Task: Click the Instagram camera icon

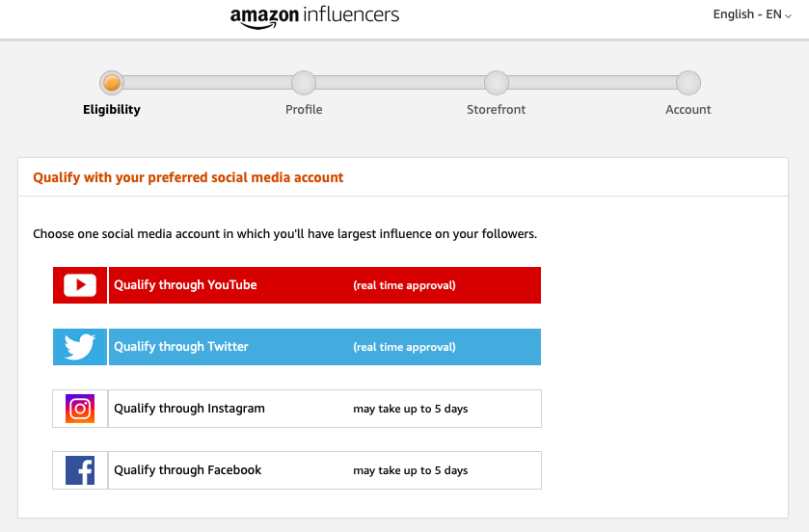Action: coord(80,409)
